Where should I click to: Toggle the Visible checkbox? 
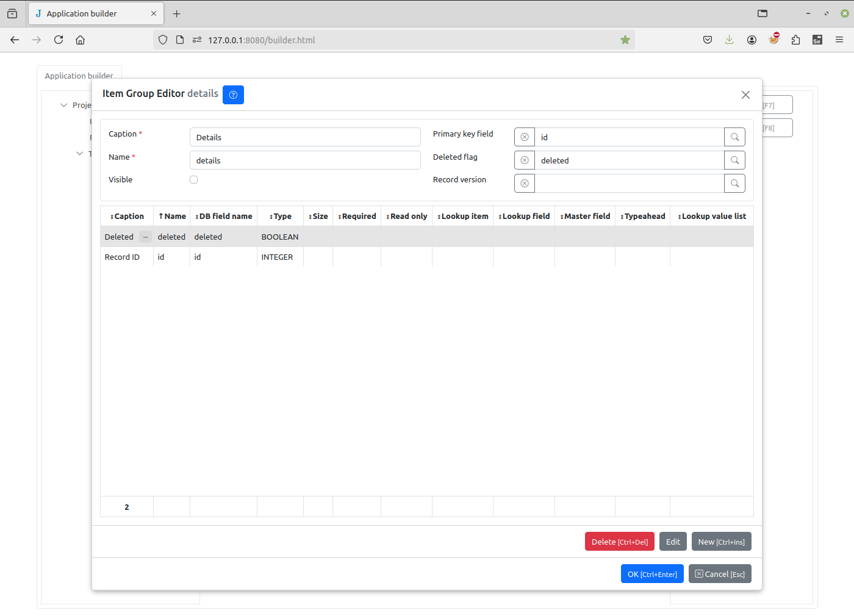coord(194,180)
